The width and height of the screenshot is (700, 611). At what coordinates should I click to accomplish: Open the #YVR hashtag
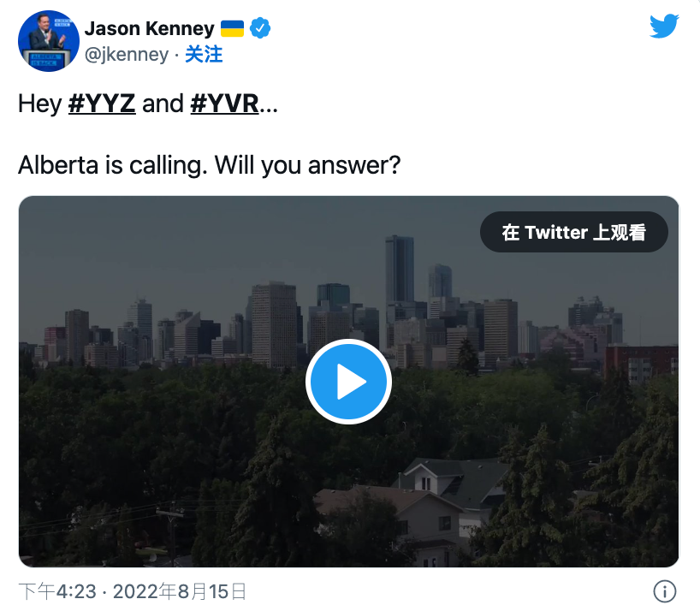pyautogui.click(x=224, y=104)
